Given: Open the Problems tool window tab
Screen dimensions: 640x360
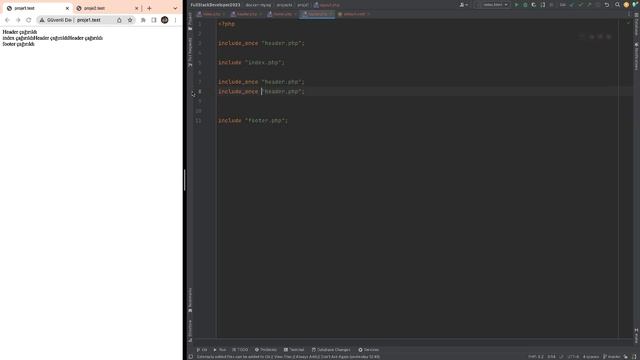Looking at the screenshot, I should coord(266,350).
